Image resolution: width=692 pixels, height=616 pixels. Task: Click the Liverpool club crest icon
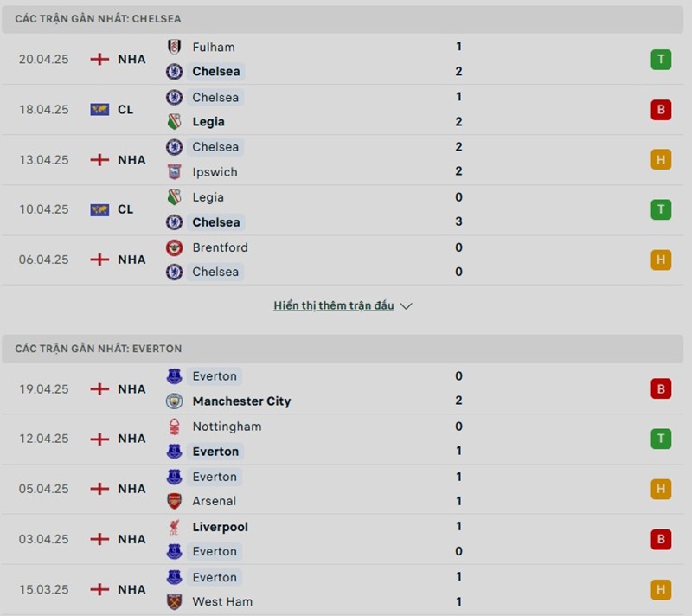click(174, 527)
